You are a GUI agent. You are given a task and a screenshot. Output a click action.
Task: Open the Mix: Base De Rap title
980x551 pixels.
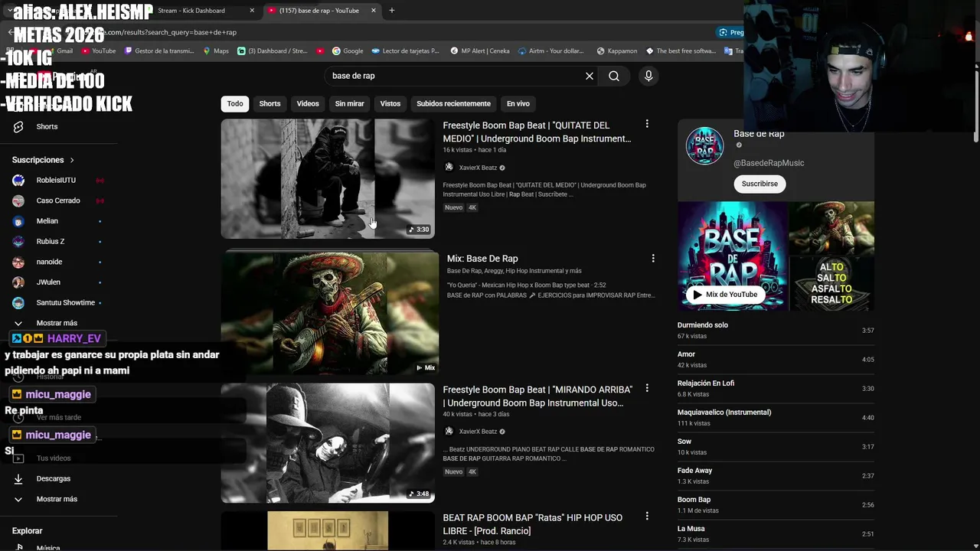tap(482, 259)
